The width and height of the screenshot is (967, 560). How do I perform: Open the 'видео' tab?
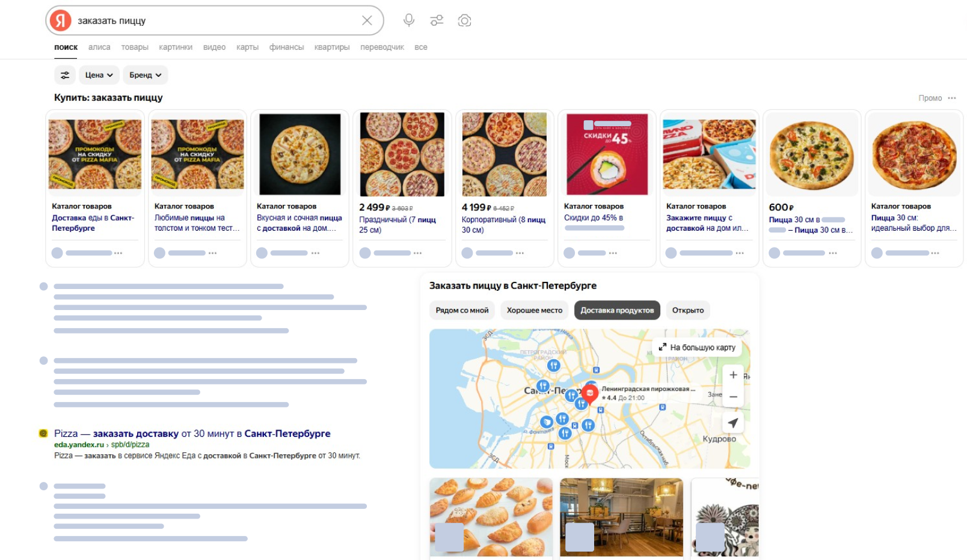click(x=214, y=47)
